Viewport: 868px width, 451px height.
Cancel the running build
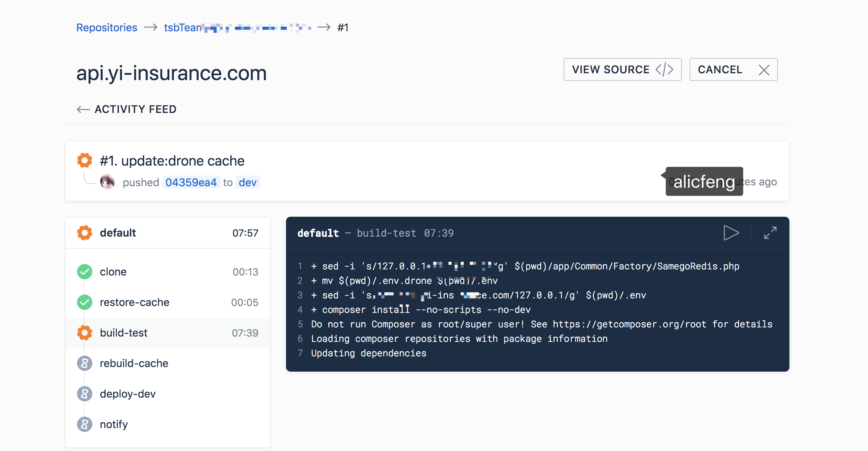[733, 69]
